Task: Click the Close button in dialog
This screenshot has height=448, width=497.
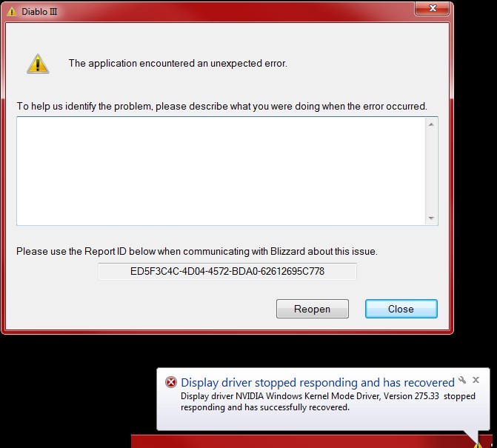Action: (x=401, y=309)
